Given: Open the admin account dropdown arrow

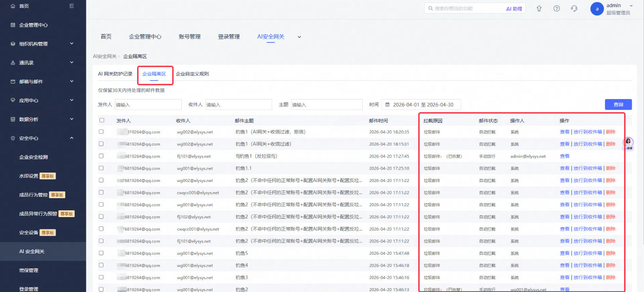Looking at the screenshot, I should tap(631, 6).
